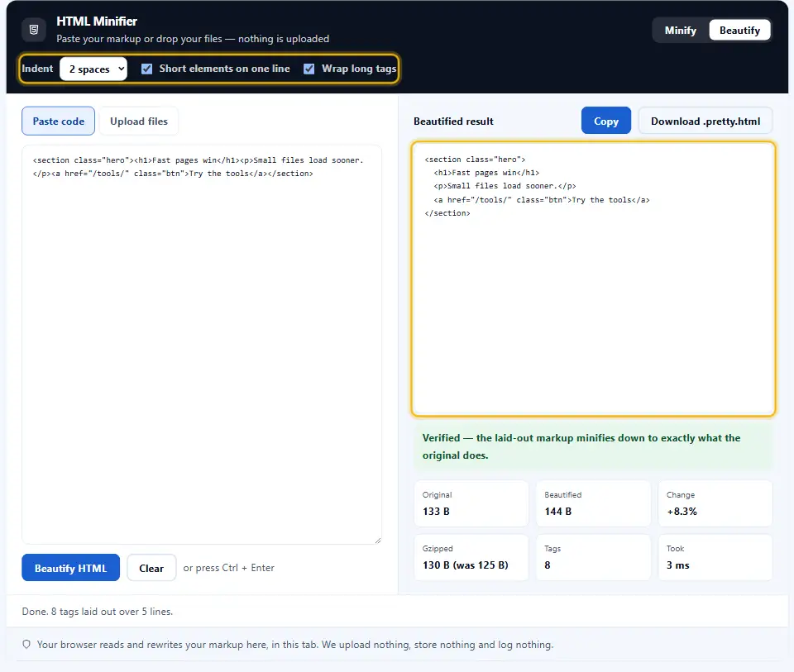
Task: Switch to Minify mode
Action: click(x=680, y=31)
